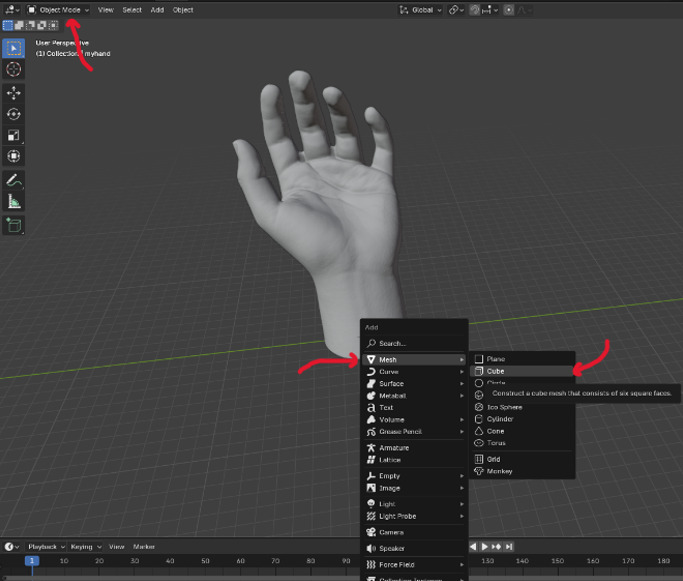Open the timeline editor type selector

12,547
